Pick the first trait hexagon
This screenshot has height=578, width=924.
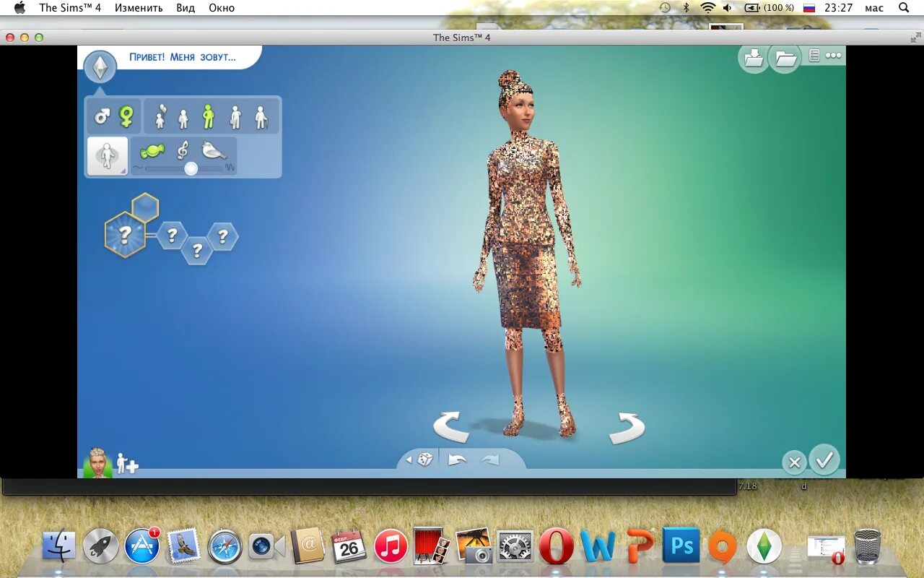(172, 236)
